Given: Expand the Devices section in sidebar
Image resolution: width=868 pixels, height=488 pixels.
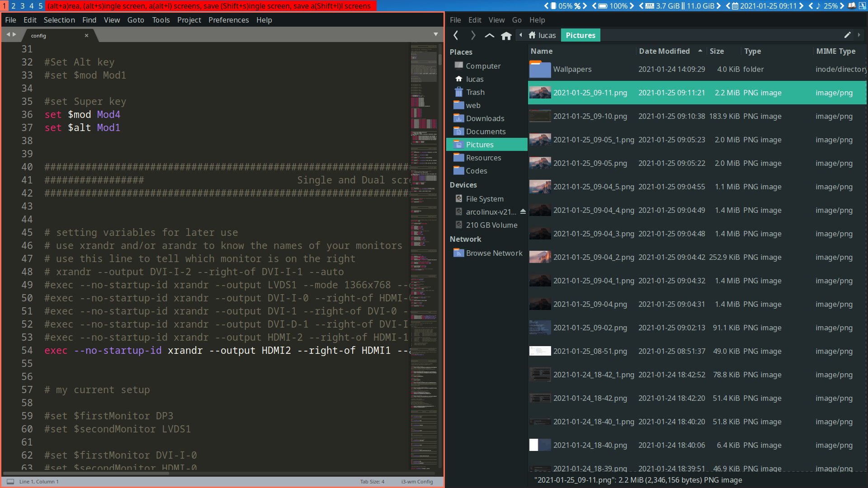Looking at the screenshot, I should point(464,185).
